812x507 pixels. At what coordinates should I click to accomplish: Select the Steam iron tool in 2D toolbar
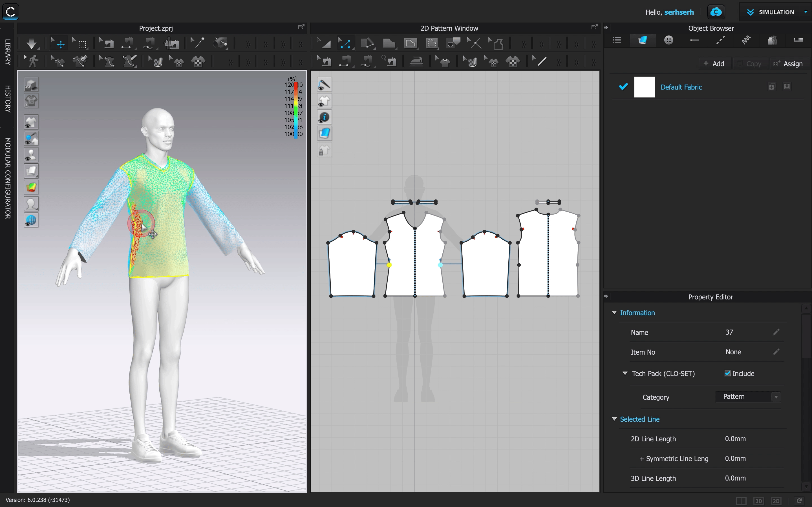coord(416,61)
